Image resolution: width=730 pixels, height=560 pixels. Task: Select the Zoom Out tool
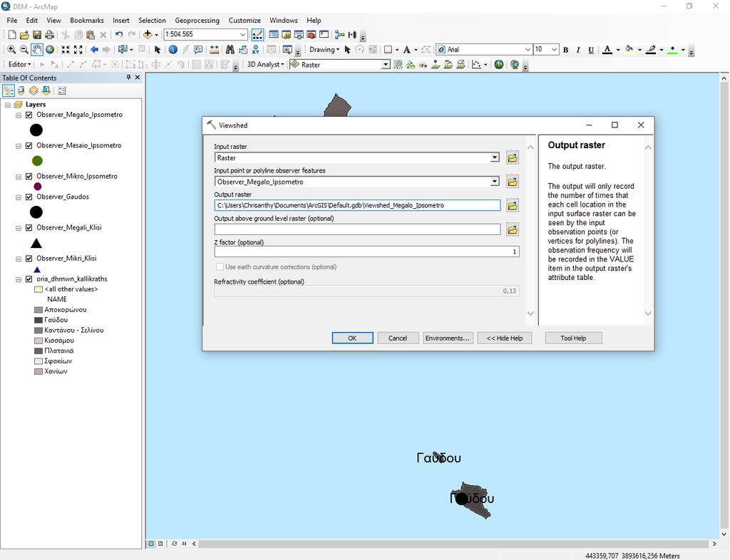[x=24, y=49]
